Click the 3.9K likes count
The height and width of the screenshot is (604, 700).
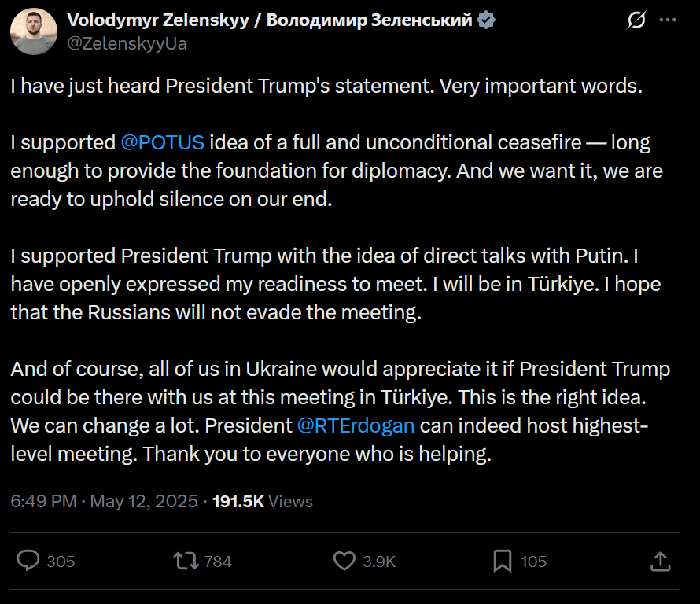[379, 562]
